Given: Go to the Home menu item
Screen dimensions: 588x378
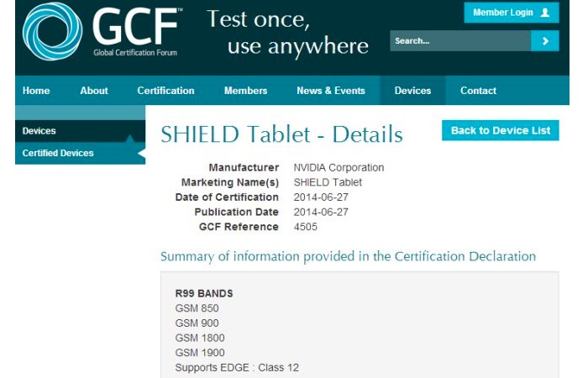Looking at the screenshot, I should click(36, 91).
